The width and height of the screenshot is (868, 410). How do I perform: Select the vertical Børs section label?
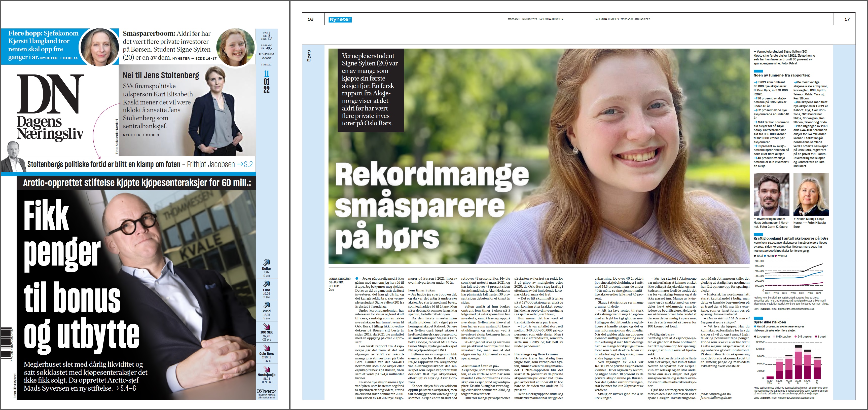[309, 56]
